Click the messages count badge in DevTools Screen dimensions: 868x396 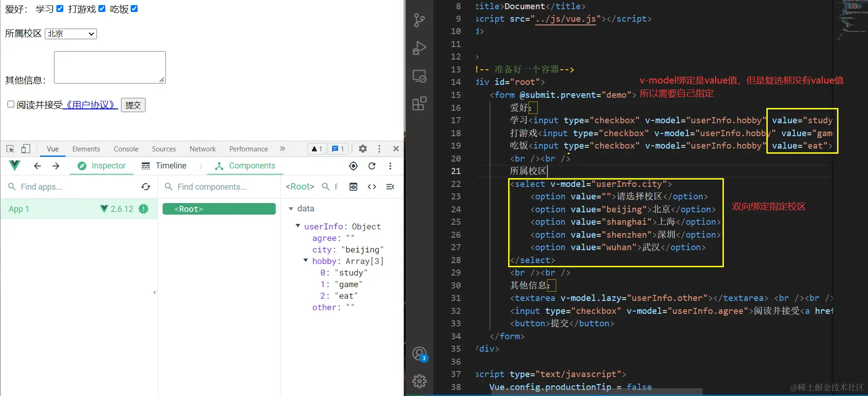click(x=338, y=149)
